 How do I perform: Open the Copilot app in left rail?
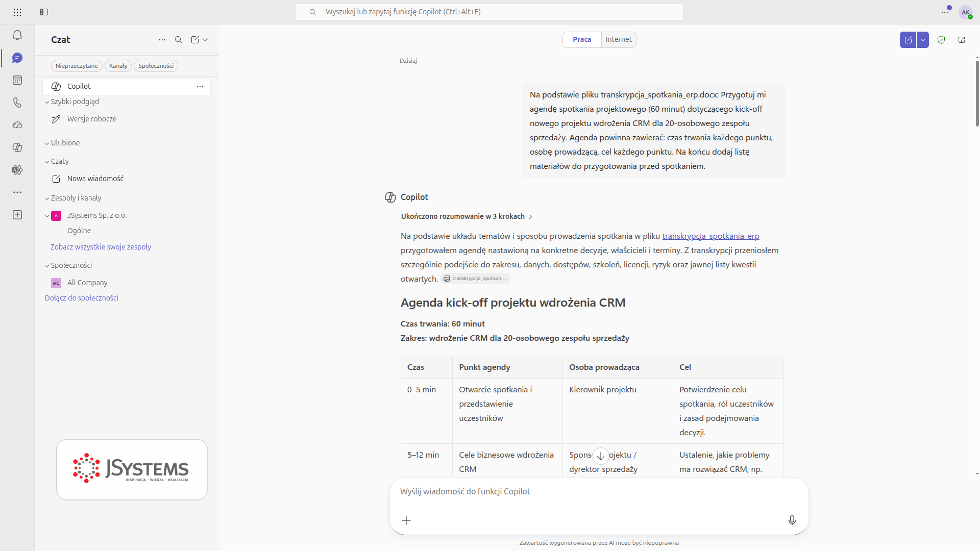[17, 147]
